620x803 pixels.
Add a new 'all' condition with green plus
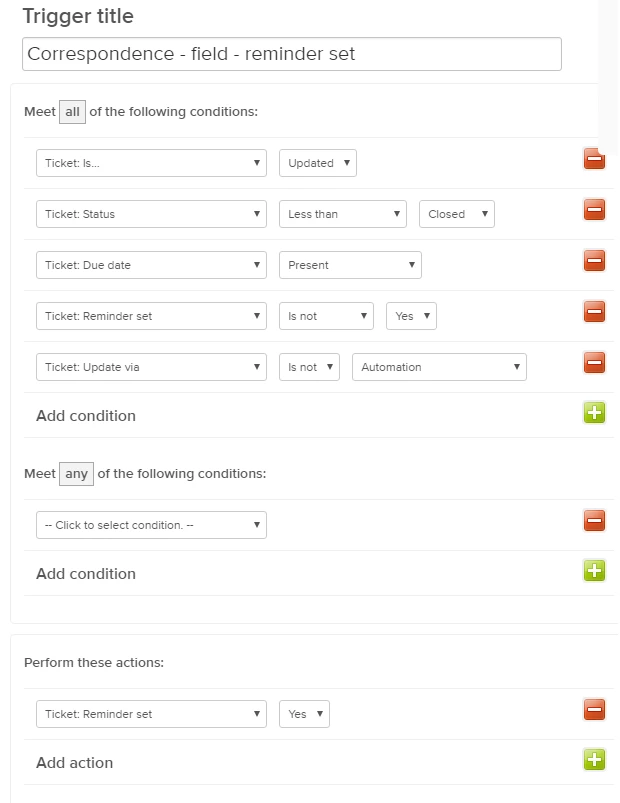(594, 413)
